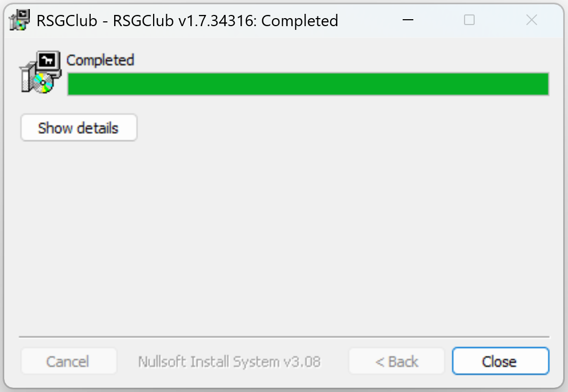The height and width of the screenshot is (392, 568).
Task: Minimize the RSGClub installer window
Action: [x=408, y=20]
